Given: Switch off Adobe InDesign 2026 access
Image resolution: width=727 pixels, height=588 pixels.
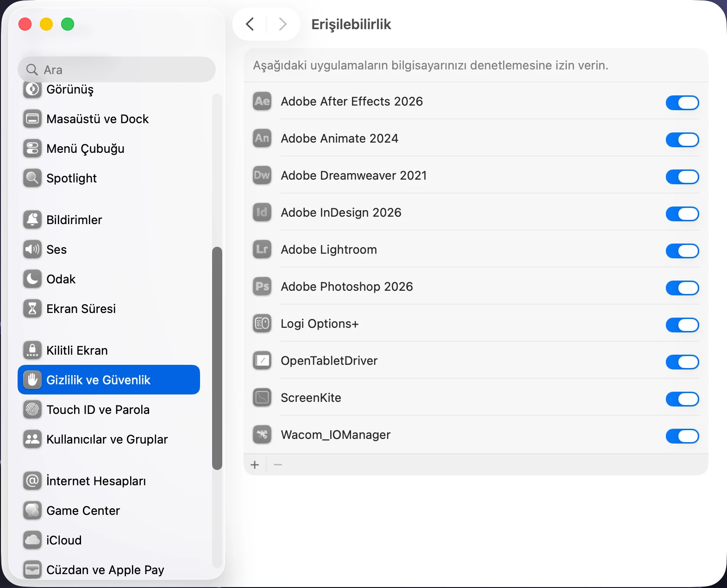Looking at the screenshot, I should (682, 214).
